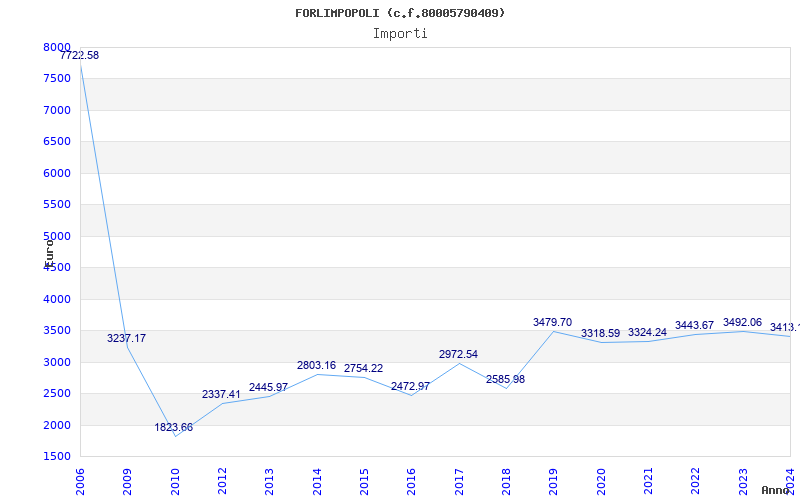This screenshot has width=800, height=500.
Task: Click the 2006 x-axis label
Action: tap(80, 482)
